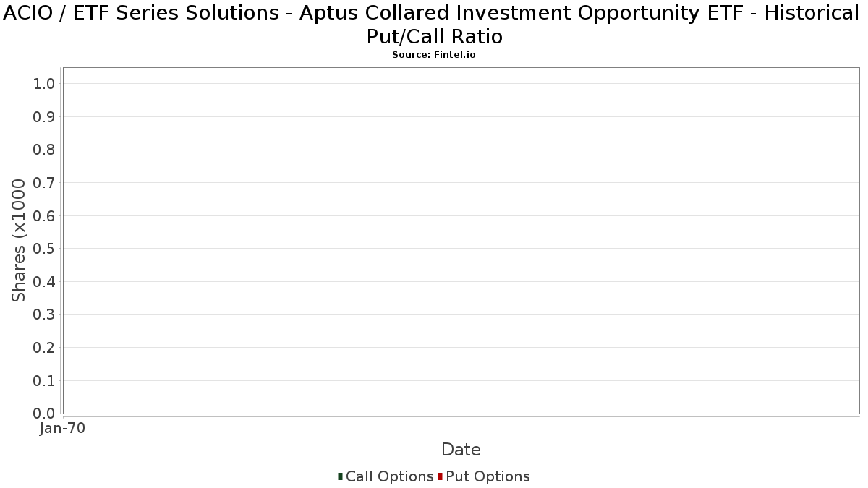This screenshot has width=868, height=488.
Task: Click the 0.5 y-axis tick label
Action: coord(44,249)
